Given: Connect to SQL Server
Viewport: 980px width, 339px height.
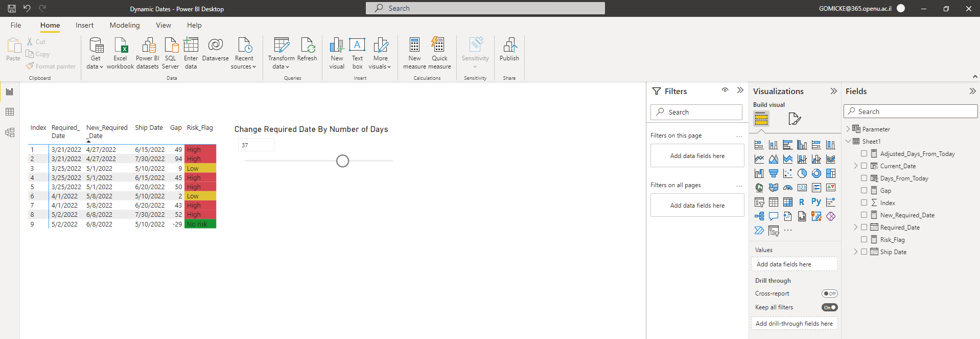Looking at the screenshot, I should [171, 53].
